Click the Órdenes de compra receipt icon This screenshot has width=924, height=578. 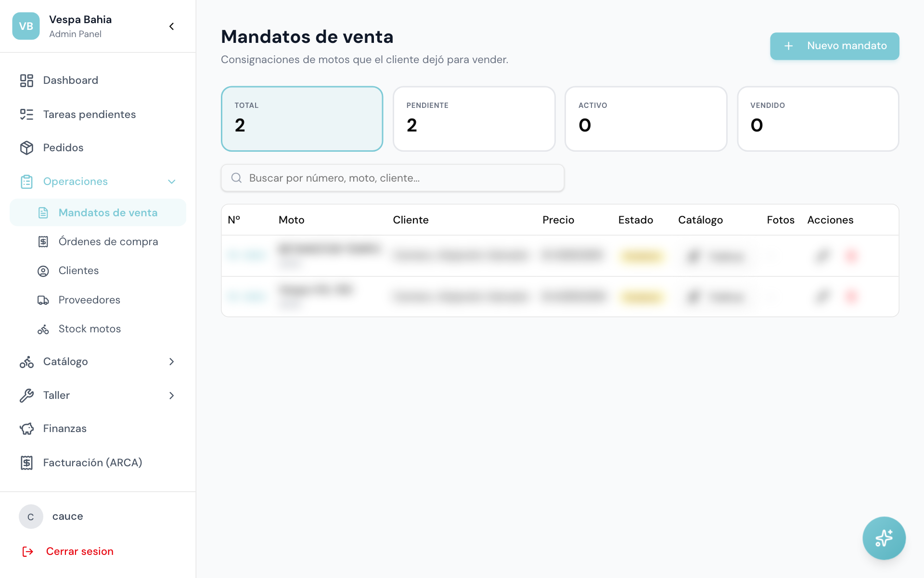[43, 242]
